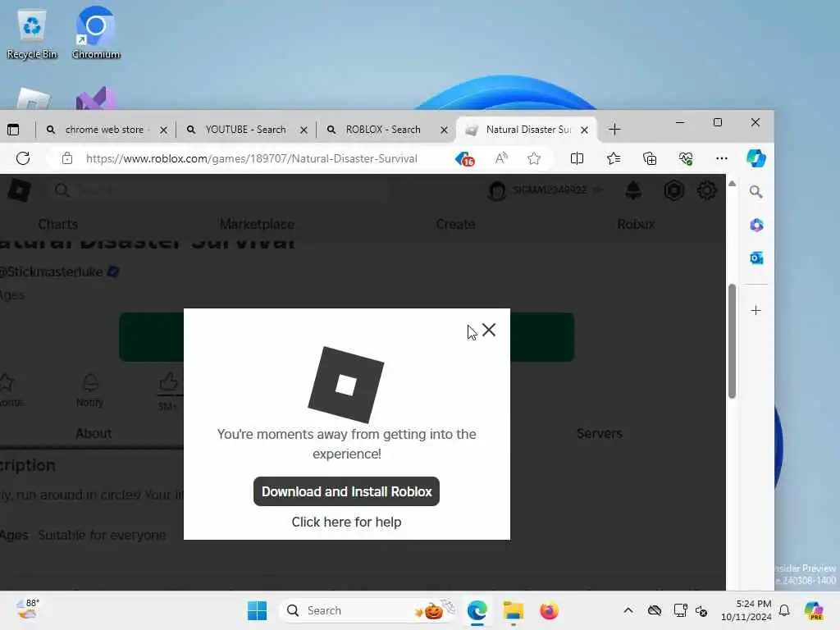Viewport: 840px width, 630px height.
Task: Click the page vertical scrollbar thumb
Action: [x=732, y=341]
